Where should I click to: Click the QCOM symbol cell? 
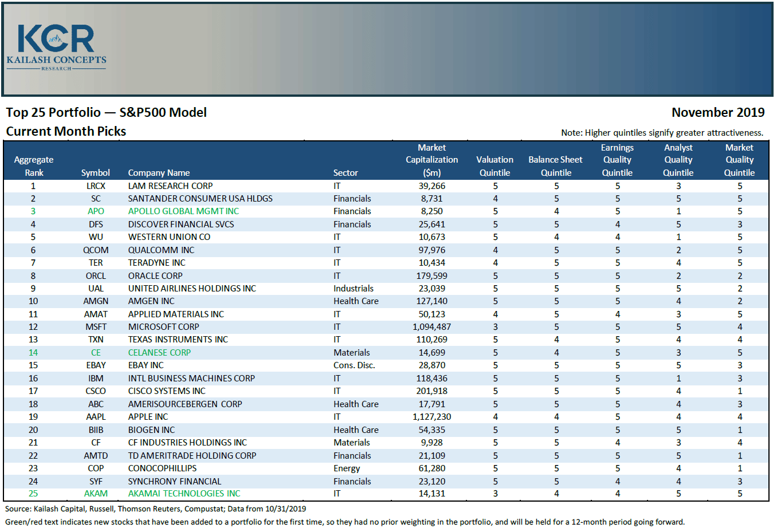click(x=96, y=250)
